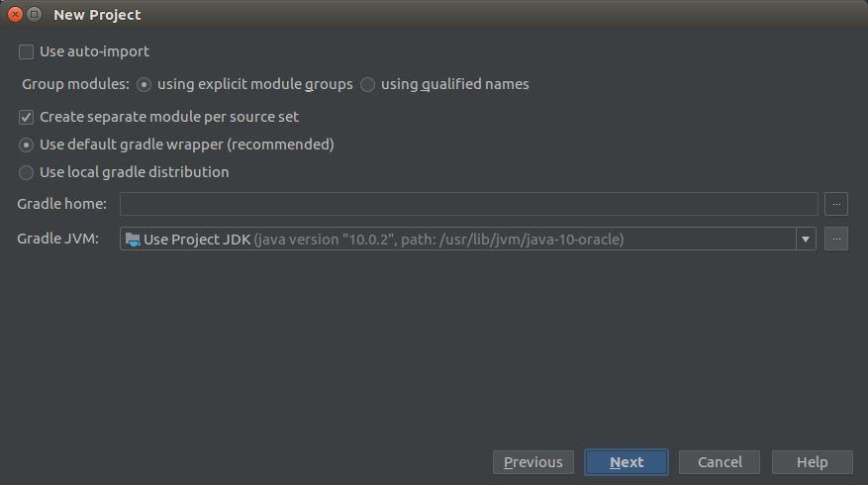The image size is (868, 485).
Task: Focus the Gradle home text field
Action: 469,204
